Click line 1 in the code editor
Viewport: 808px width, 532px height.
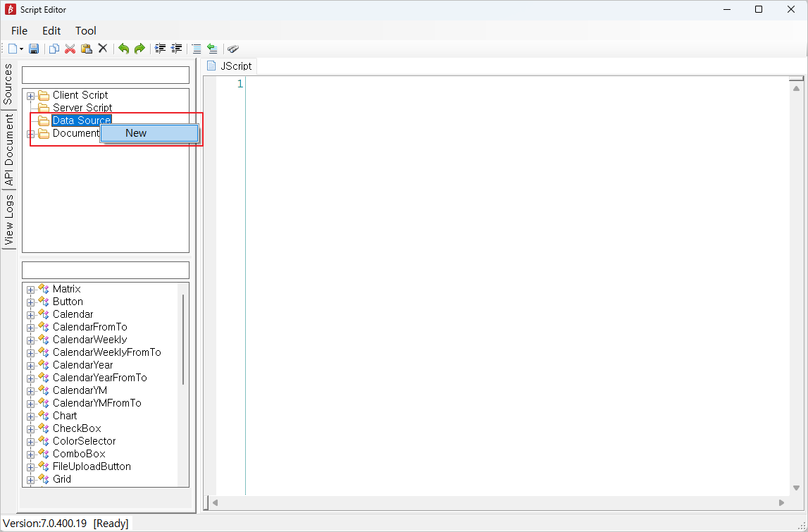coord(517,84)
